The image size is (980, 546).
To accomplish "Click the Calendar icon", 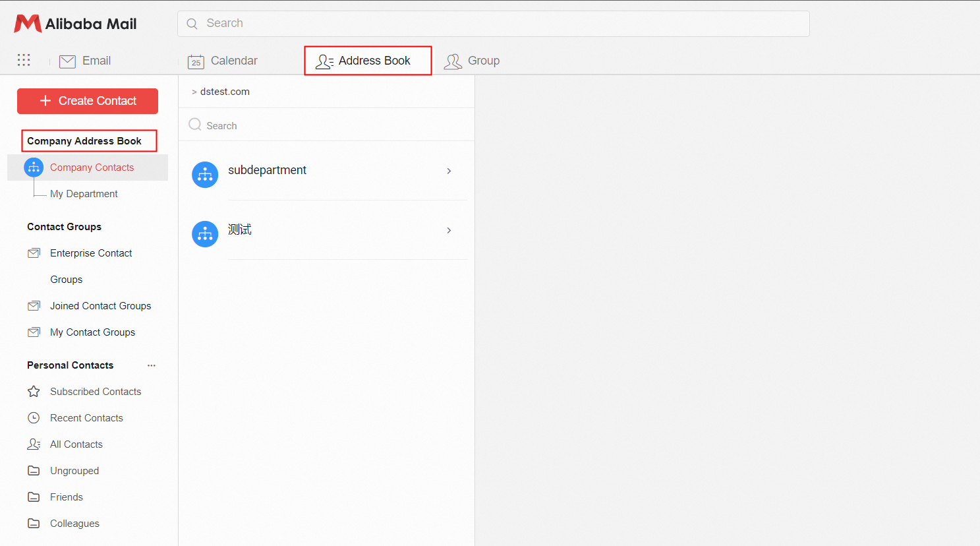I will 196,61.
